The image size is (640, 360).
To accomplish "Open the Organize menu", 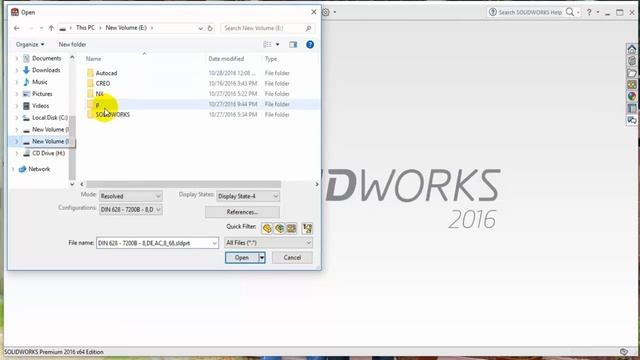I will (30, 44).
